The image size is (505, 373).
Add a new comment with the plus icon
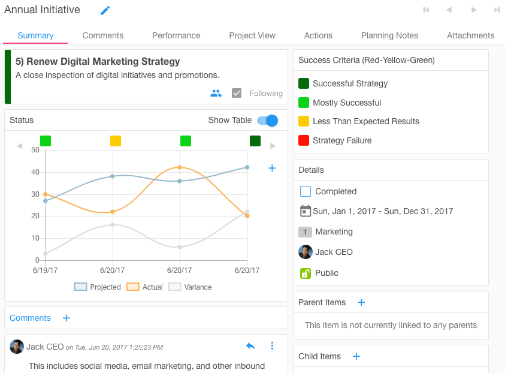tap(66, 318)
